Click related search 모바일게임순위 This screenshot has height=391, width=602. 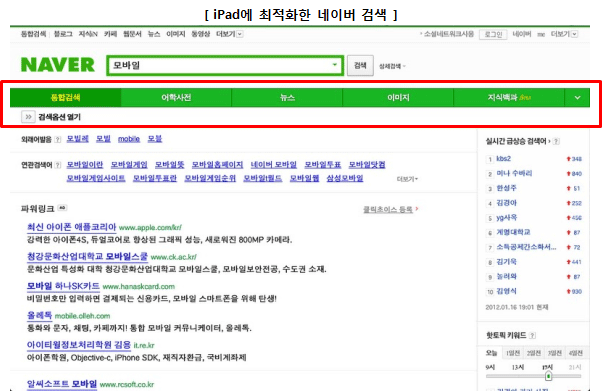coord(210,178)
